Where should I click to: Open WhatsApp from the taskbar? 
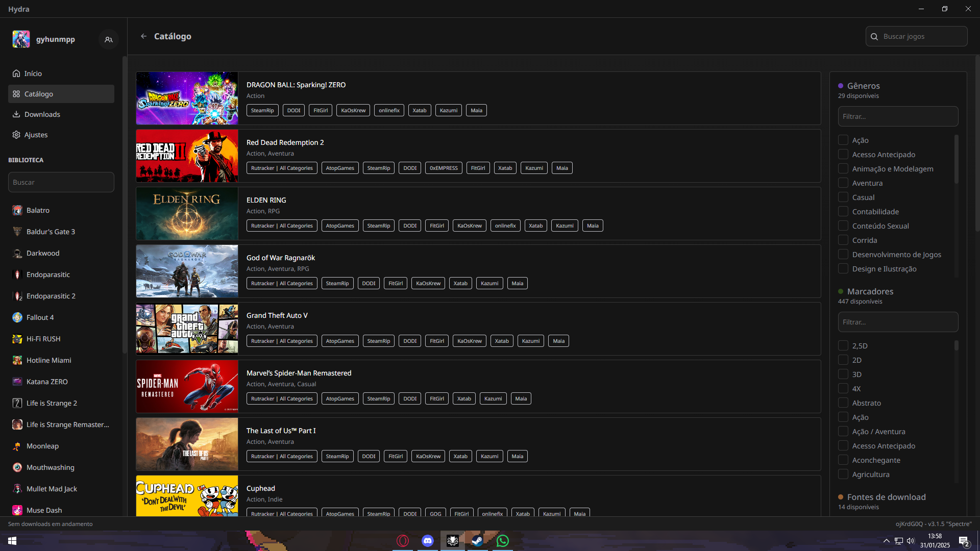pyautogui.click(x=502, y=541)
